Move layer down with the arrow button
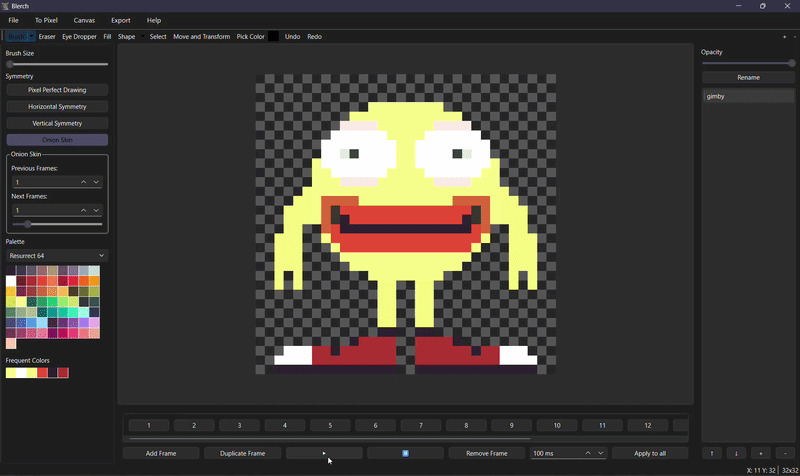 click(x=736, y=453)
